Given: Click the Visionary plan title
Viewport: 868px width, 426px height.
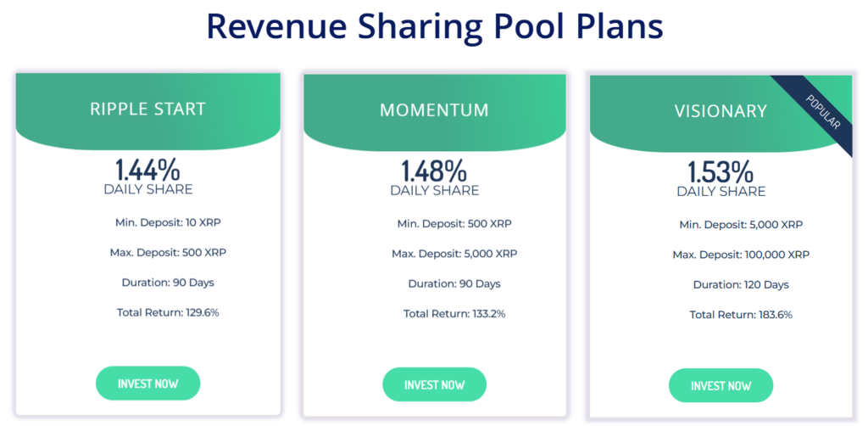Looking at the screenshot, I should (x=721, y=111).
